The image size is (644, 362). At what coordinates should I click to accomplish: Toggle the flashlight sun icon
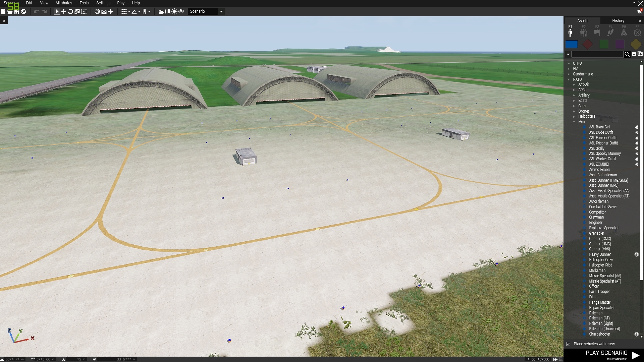point(174,11)
